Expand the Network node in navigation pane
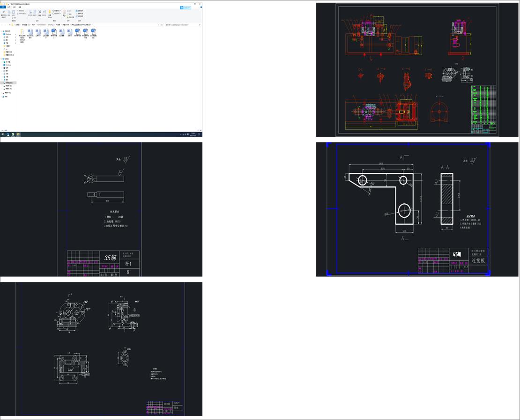The image size is (520, 420). click(x=1, y=97)
